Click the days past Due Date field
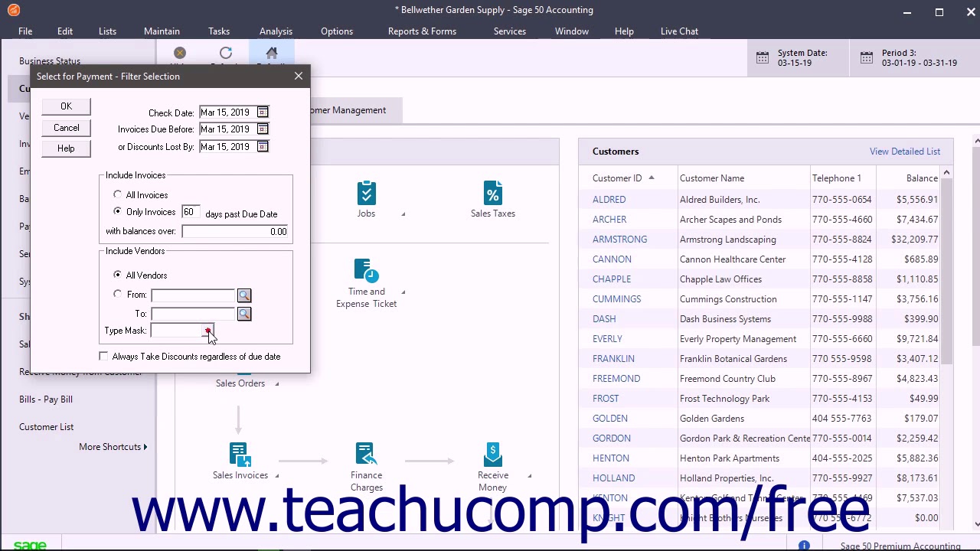This screenshot has width=980, height=551. [191, 212]
